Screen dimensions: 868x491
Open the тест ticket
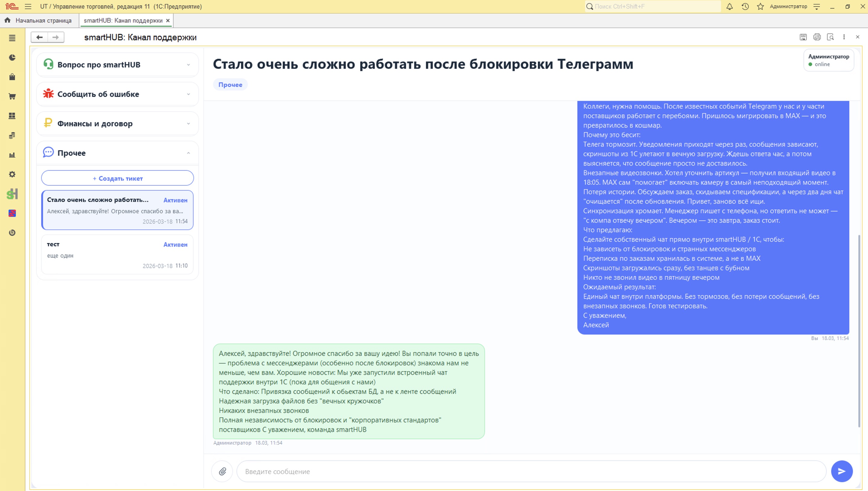tap(118, 255)
